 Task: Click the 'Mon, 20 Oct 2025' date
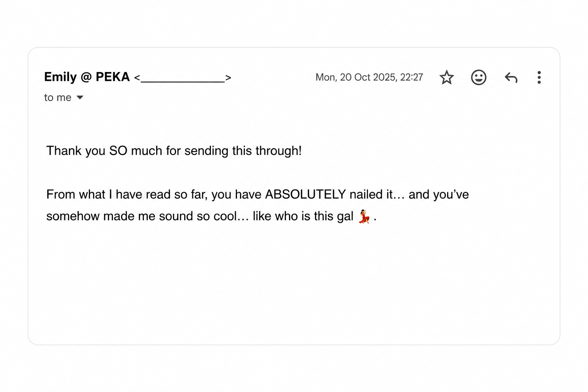(356, 77)
